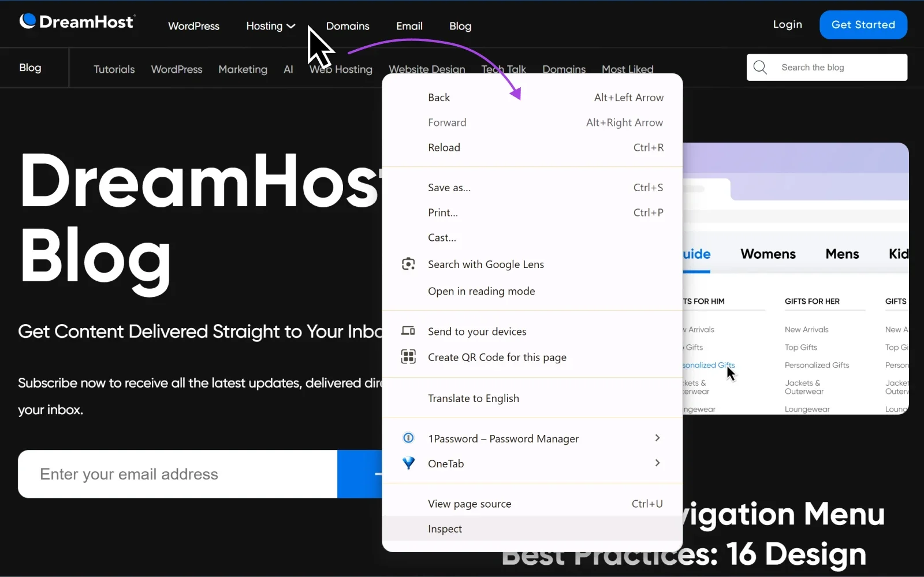Open the Web Hosting blog category
The width and height of the screenshot is (924, 577).
pyautogui.click(x=341, y=69)
